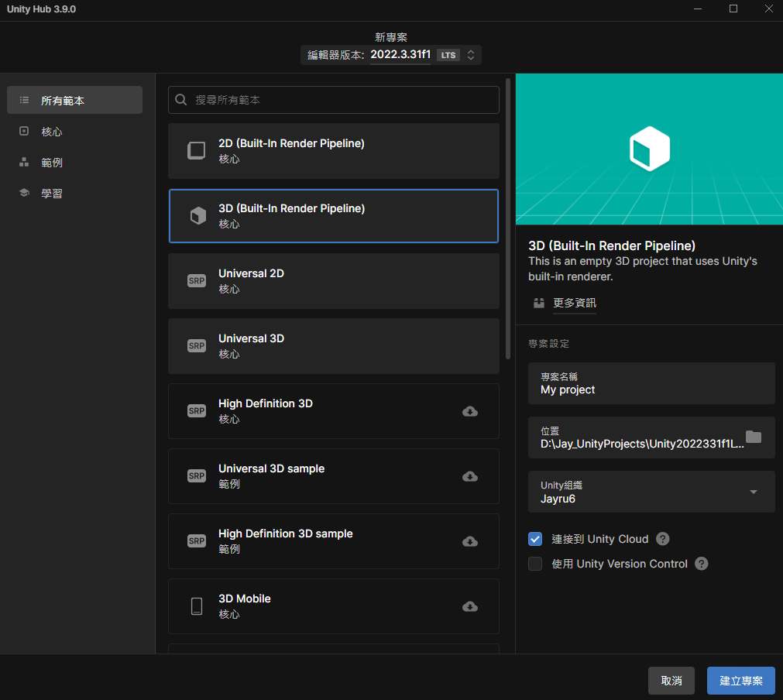Select the 範例 category
783x700 pixels.
(75, 163)
